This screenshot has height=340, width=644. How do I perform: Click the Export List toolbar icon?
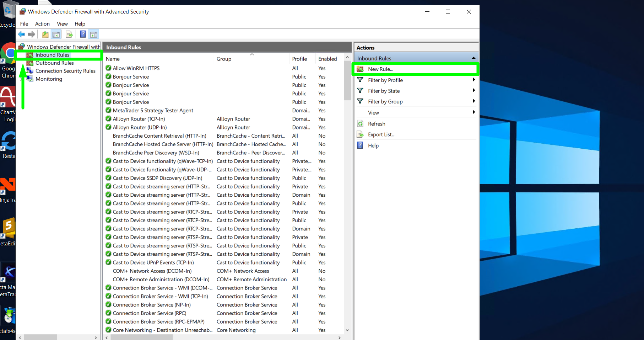click(x=69, y=34)
